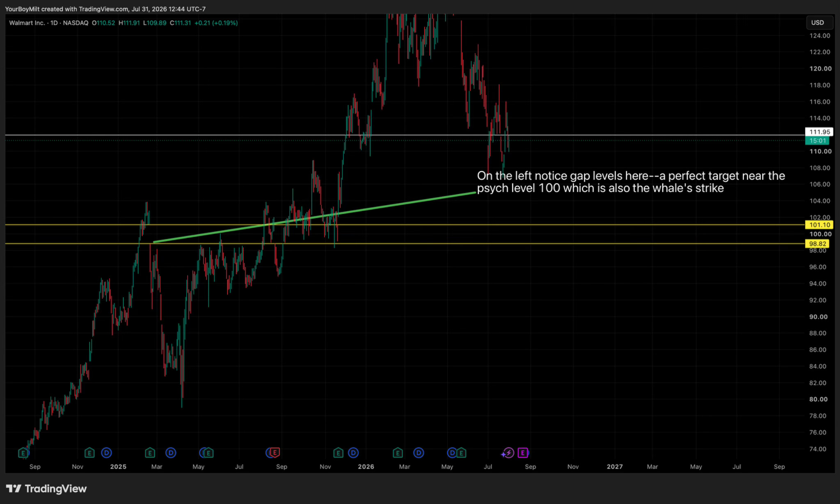This screenshot has height=504, width=840.
Task: Click the 90.00 price axis label
Action: pos(818,317)
